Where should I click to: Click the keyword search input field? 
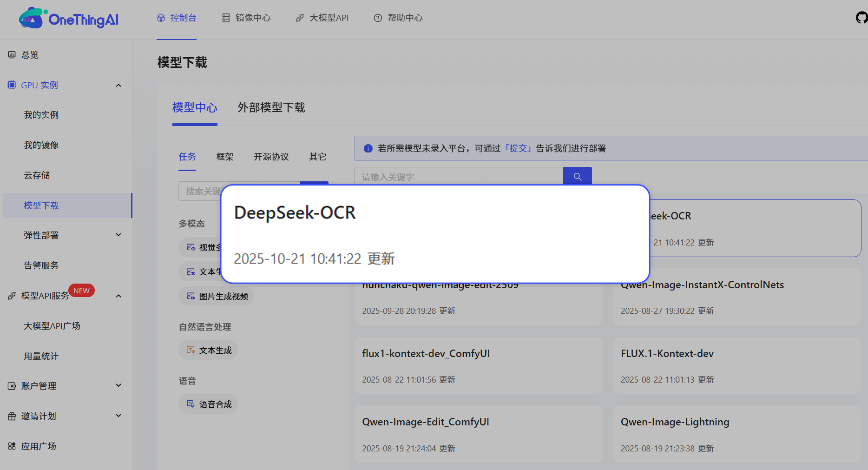[x=458, y=177]
